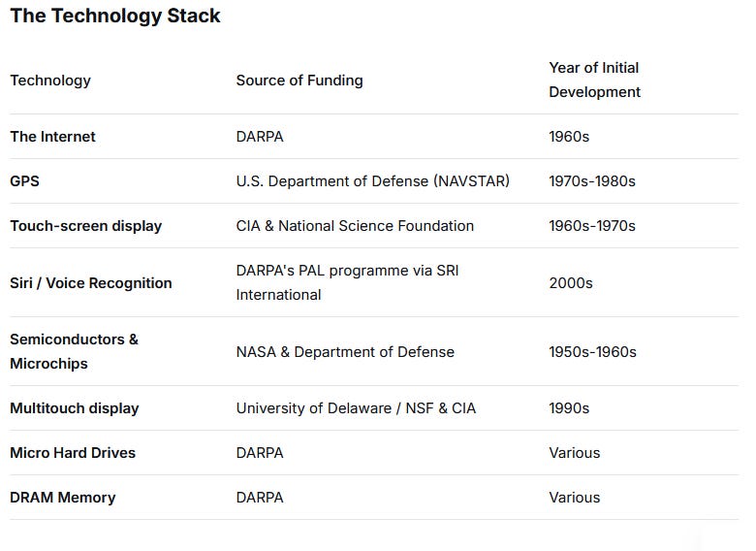The height and width of the screenshot is (551, 756).
Task: Click the Micro Hard Drives cell
Action: (73, 453)
